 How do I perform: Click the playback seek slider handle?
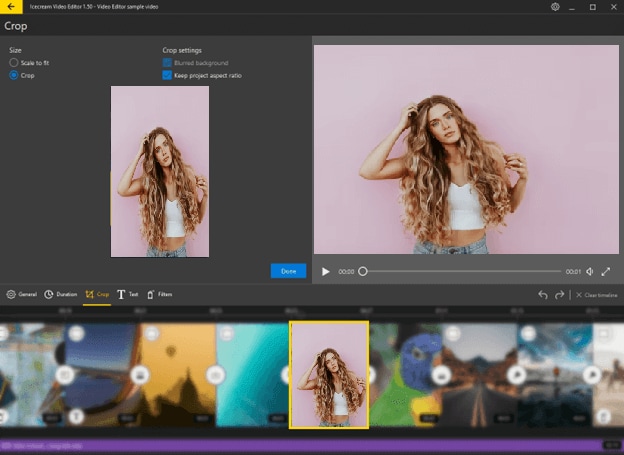(x=363, y=271)
